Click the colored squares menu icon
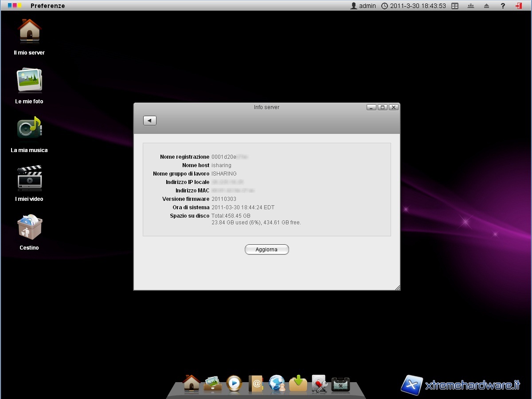The height and width of the screenshot is (399, 532). (15, 6)
